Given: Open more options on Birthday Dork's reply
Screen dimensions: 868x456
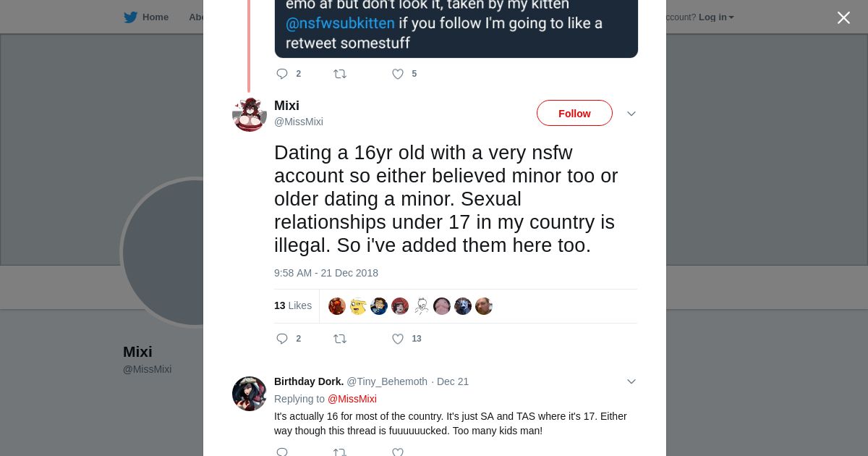Looking at the screenshot, I should (x=631, y=381).
